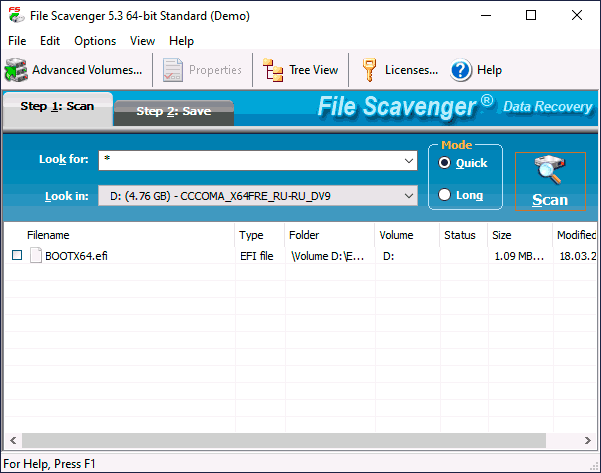Sort by Type column header

tap(259, 235)
